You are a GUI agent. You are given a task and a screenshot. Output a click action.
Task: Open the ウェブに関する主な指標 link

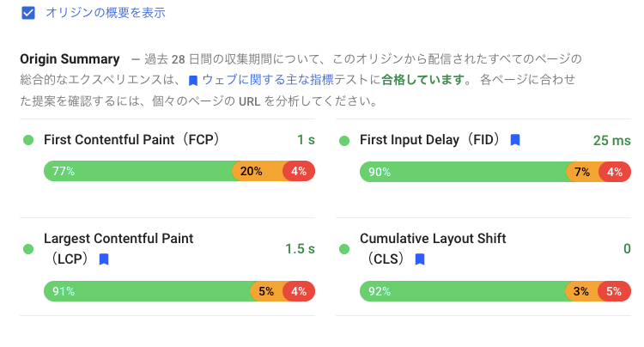[268, 79]
